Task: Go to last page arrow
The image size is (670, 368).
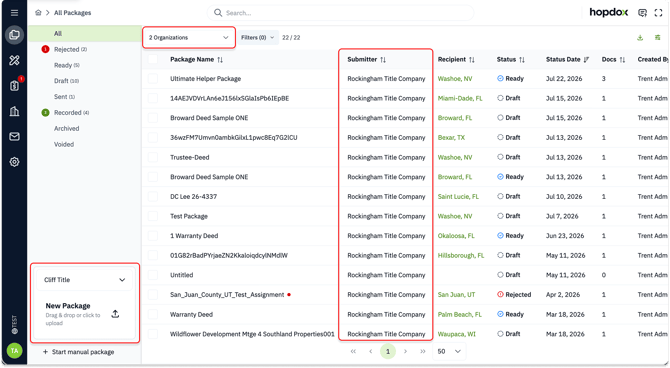Action: pyautogui.click(x=423, y=351)
